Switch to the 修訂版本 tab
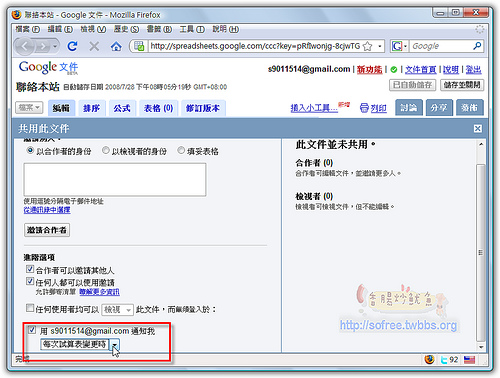 point(203,108)
